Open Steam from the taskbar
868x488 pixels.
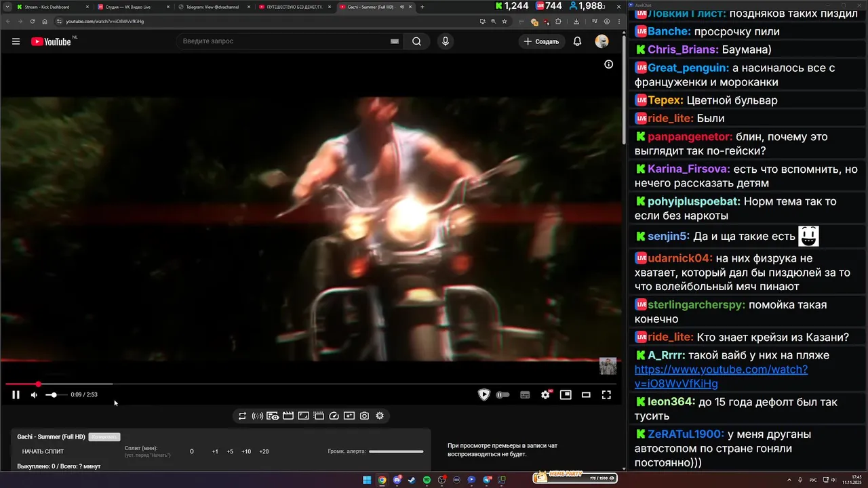(412, 480)
